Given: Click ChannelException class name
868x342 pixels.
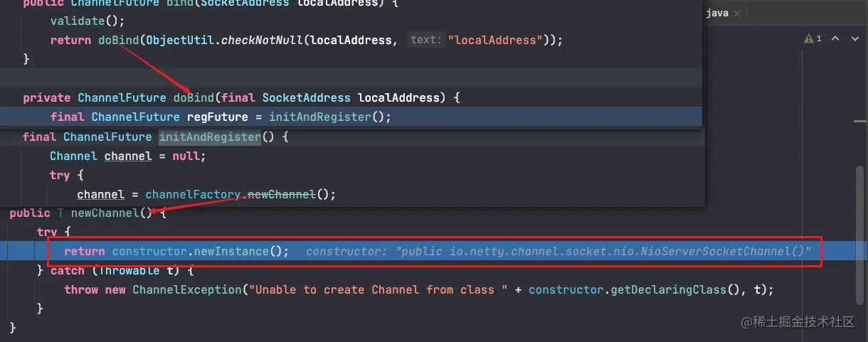Looking at the screenshot, I should point(186,289).
